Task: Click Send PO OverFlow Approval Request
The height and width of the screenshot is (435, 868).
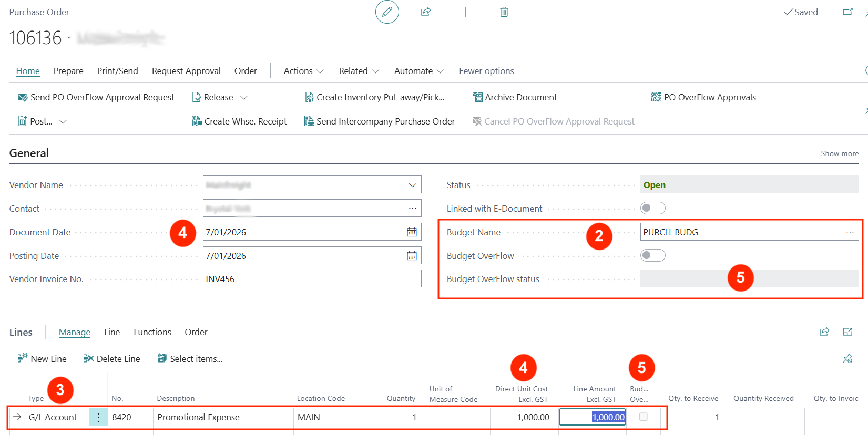Action: (x=96, y=97)
